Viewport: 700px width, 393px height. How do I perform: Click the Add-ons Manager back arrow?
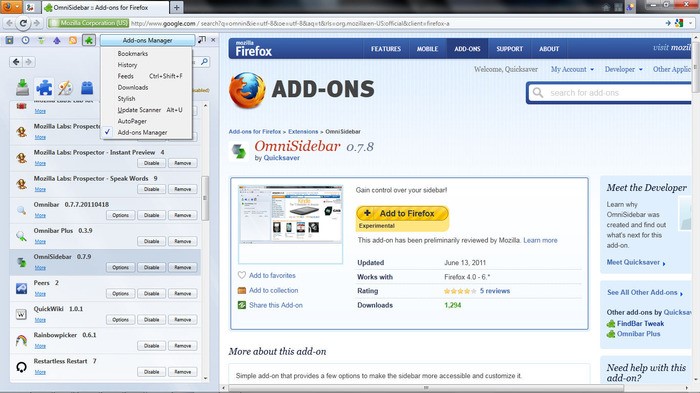(x=16, y=62)
